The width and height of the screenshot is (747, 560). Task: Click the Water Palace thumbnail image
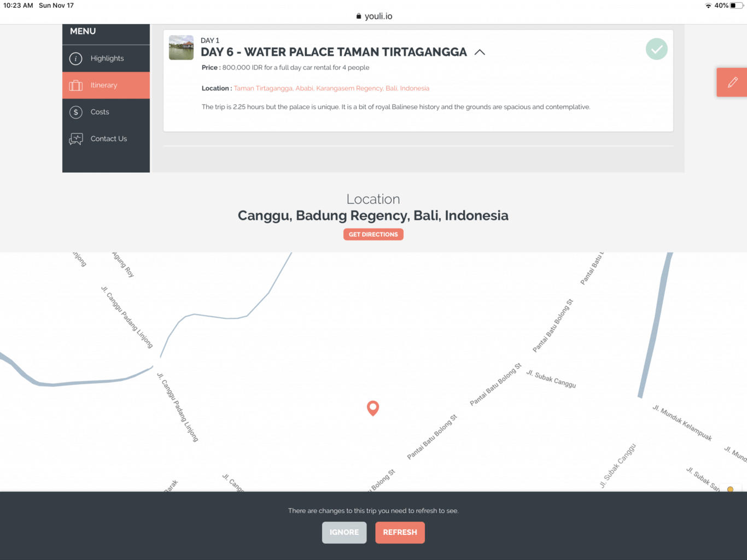click(181, 48)
